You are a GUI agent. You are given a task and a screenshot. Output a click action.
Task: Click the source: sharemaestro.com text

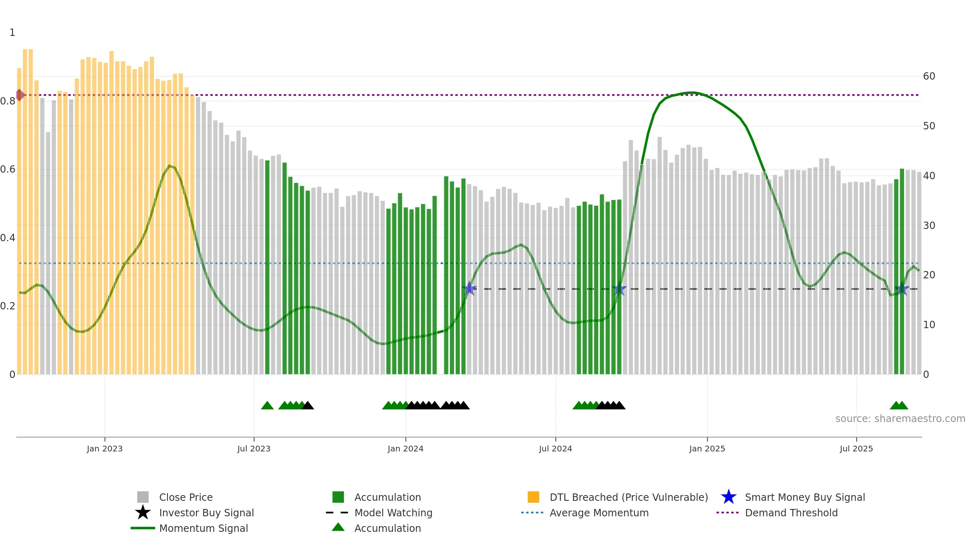point(900,419)
